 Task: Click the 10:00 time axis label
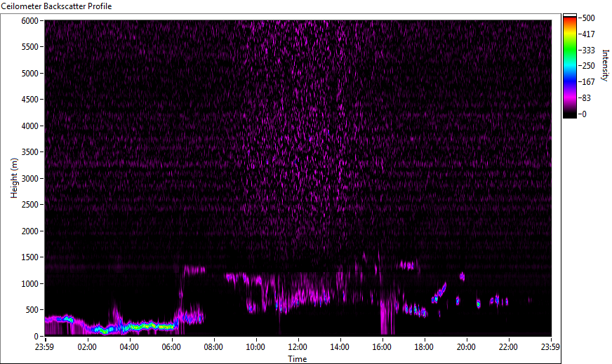point(255,347)
